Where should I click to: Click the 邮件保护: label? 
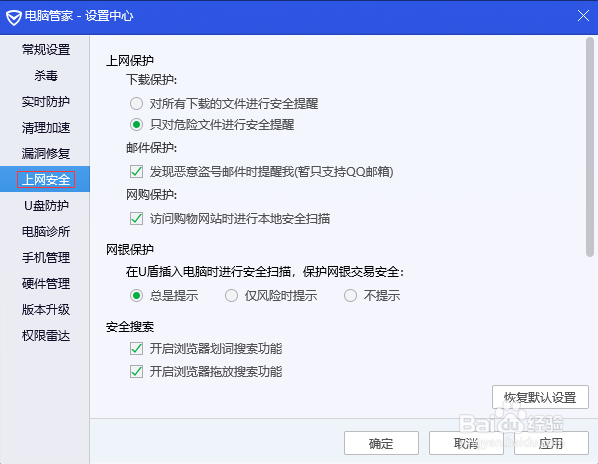pyautogui.click(x=151, y=148)
